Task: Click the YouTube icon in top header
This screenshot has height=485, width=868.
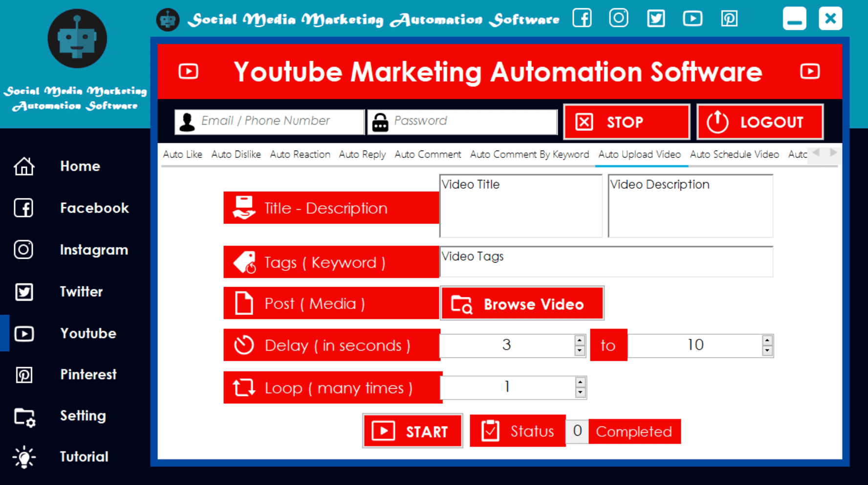Action: point(693,19)
